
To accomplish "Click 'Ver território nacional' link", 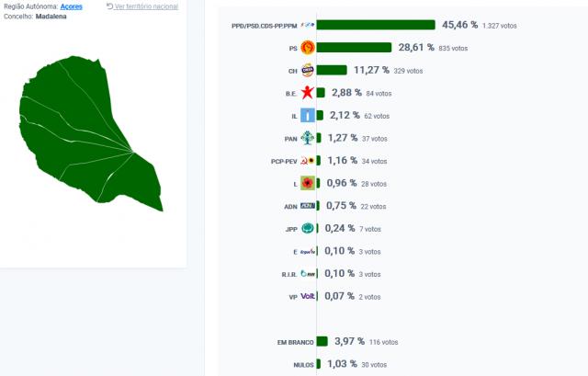I will coord(146,6).
